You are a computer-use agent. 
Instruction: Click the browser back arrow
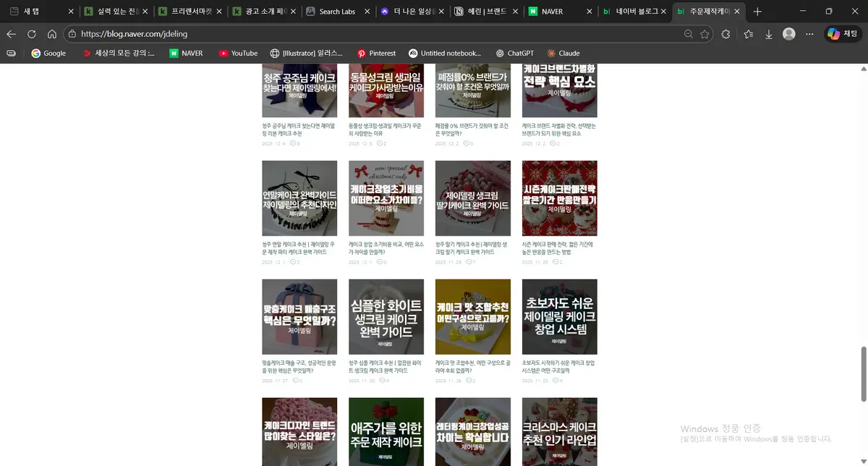(11, 34)
